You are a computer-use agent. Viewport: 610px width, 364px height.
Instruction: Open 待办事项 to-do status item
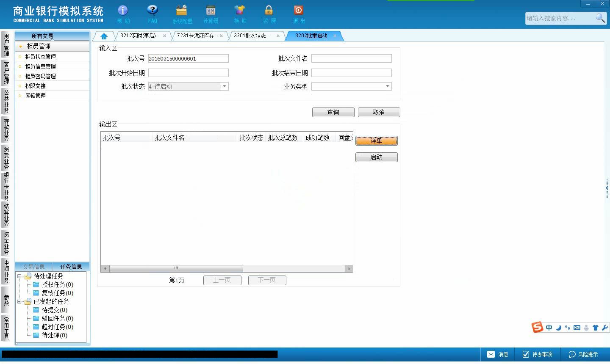coord(538,354)
